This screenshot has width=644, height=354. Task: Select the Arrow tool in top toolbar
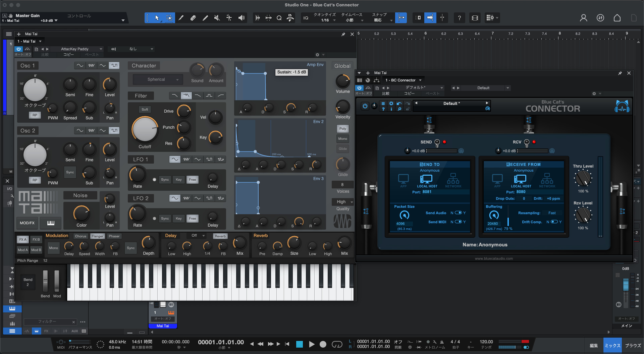pos(157,18)
